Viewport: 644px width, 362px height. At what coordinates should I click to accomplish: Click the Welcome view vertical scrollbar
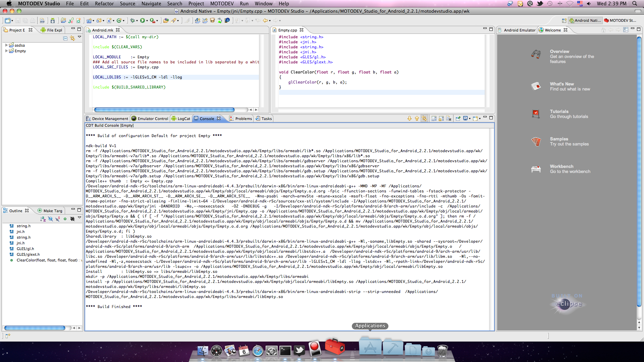click(x=639, y=171)
